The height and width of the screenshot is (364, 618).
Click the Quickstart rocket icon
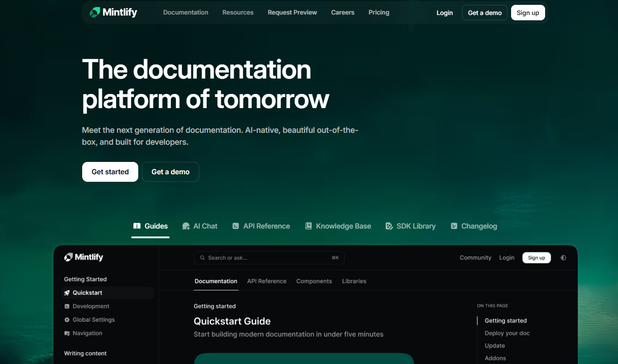(x=67, y=293)
